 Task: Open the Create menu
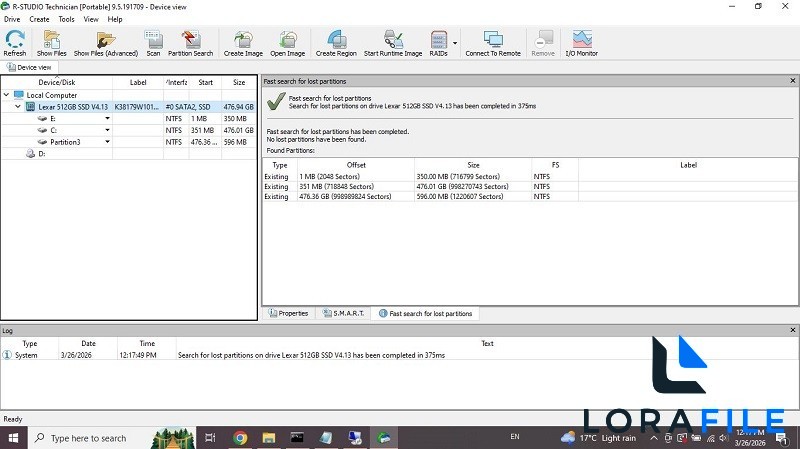tap(39, 19)
